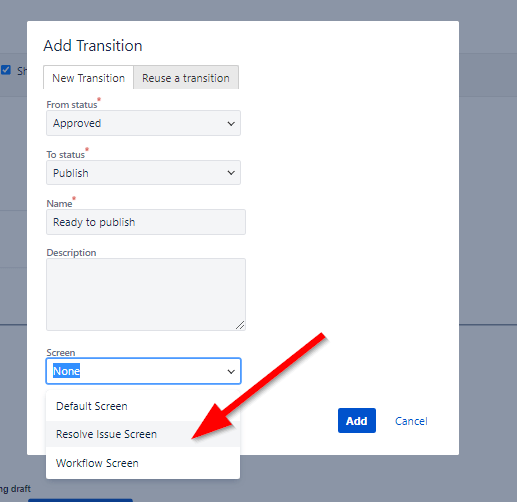This screenshot has height=502, width=517.
Task: Grab the Description resize handle corner
Action: pos(240,325)
